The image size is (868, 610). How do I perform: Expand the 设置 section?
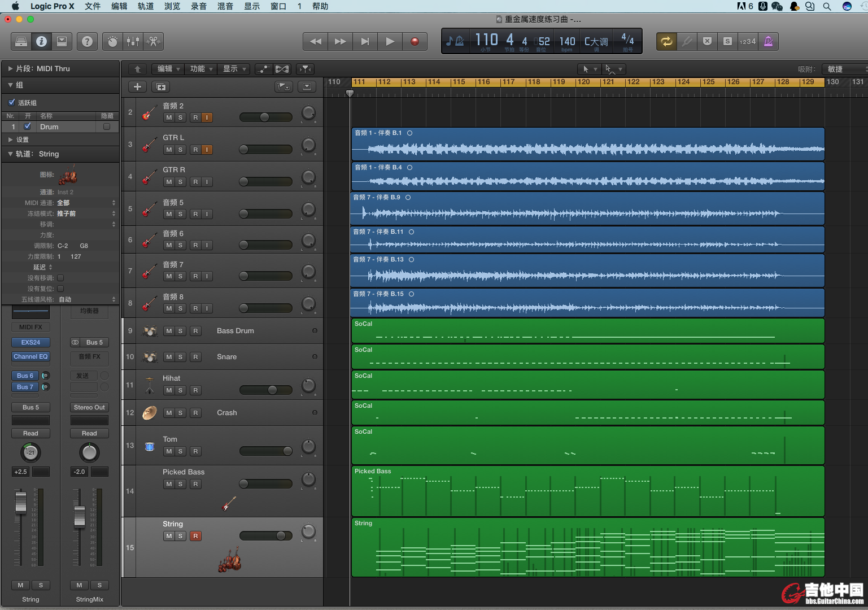(x=10, y=140)
